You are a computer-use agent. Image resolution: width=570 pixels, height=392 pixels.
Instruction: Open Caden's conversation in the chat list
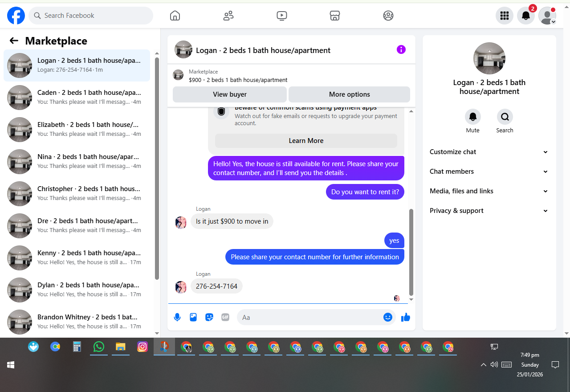[x=77, y=98]
